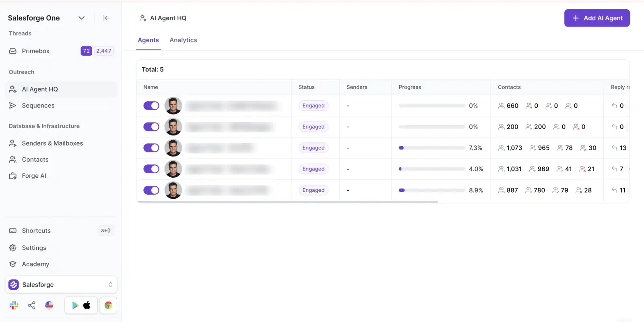Click the Forge AI sidebar icon

click(x=13, y=176)
